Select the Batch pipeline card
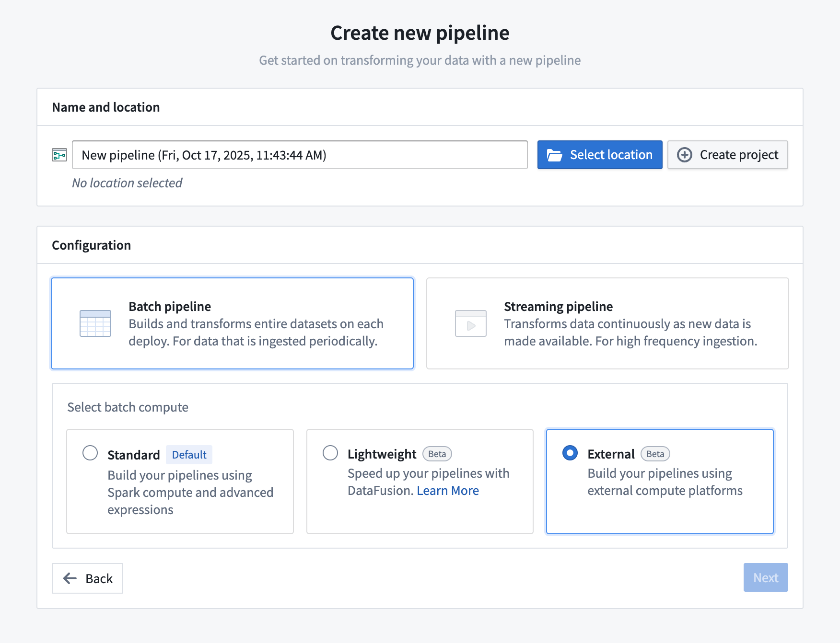This screenshot has width=840, height=643. click(x=232, y=323)
